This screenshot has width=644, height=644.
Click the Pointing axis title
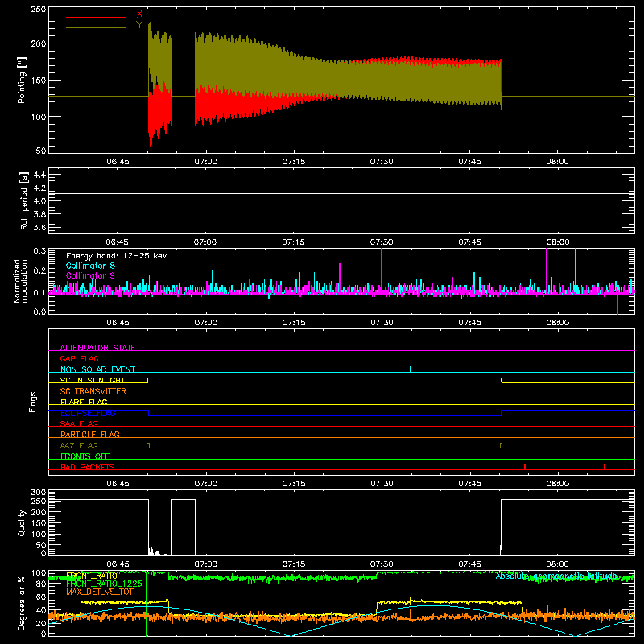coord(22,80)
